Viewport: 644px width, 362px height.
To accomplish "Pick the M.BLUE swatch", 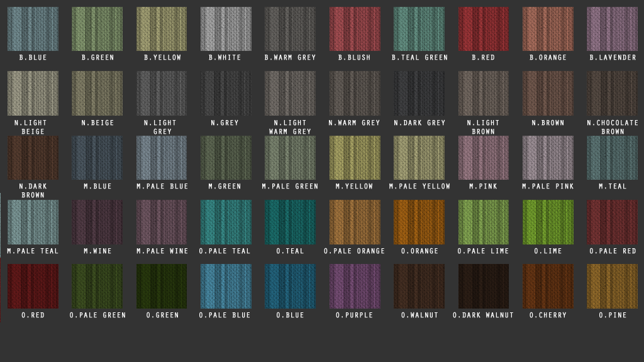I will [97, 158].
